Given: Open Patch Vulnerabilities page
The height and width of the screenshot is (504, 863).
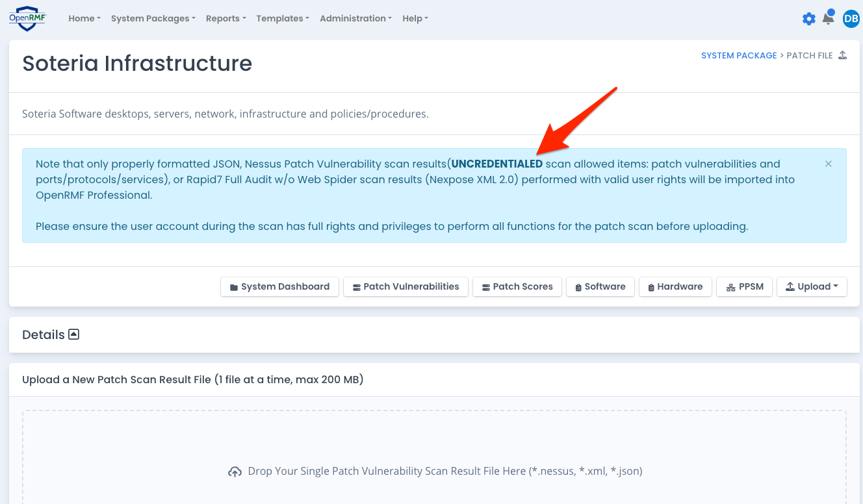Looking at the screenshot, I should tap(406, 286).
